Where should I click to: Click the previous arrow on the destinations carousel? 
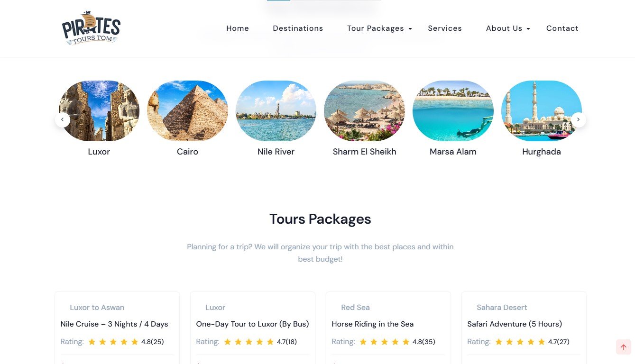tap(63, 119)
